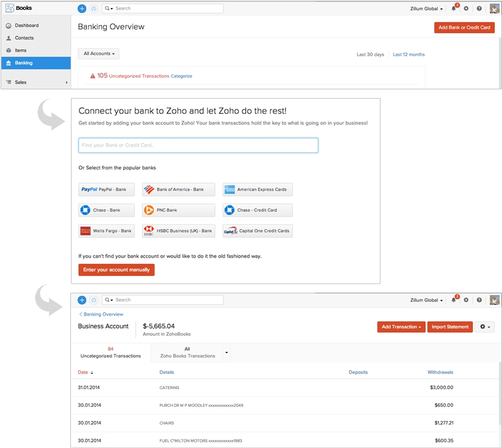Click Enter your account manually button
Image resolution: width=502 pixels, height=448 pixels.
(117, 270)
